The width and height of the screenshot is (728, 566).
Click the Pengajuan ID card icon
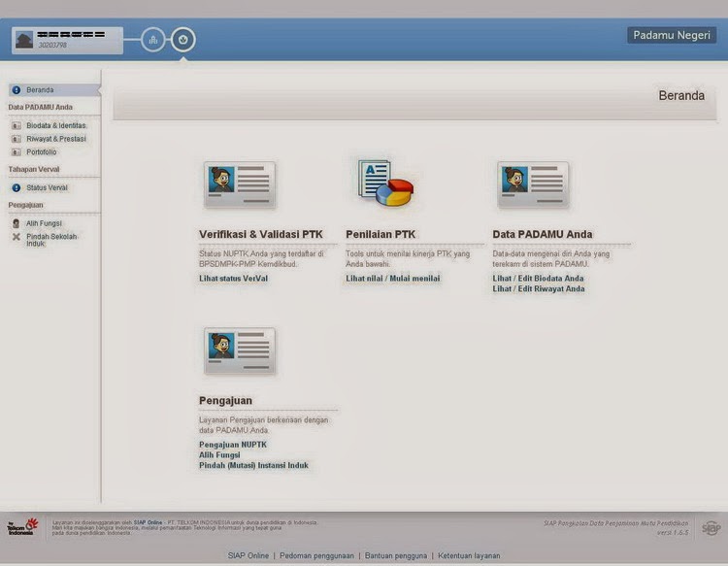tap(240, 351)
